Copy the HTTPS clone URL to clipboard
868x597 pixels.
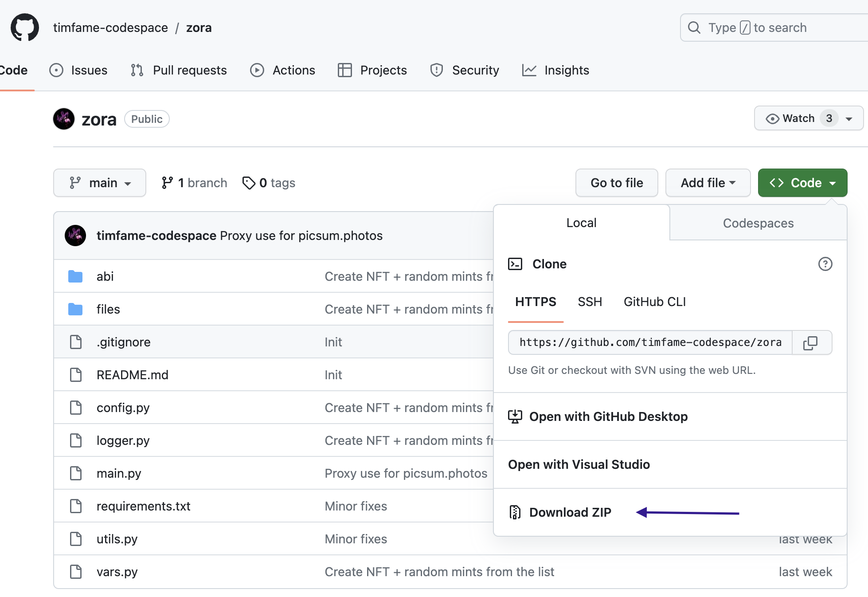tap(811, 343)
